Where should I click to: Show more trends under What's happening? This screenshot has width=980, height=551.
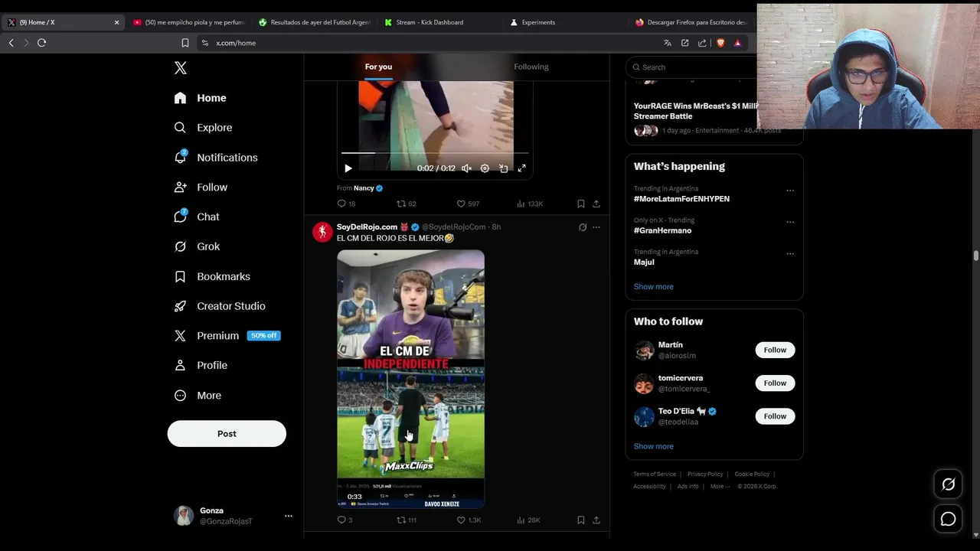(654, 286)
